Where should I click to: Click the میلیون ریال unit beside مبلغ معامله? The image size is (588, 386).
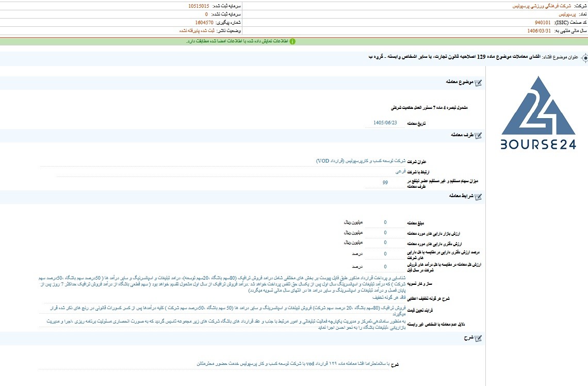(x=353, y=222)
